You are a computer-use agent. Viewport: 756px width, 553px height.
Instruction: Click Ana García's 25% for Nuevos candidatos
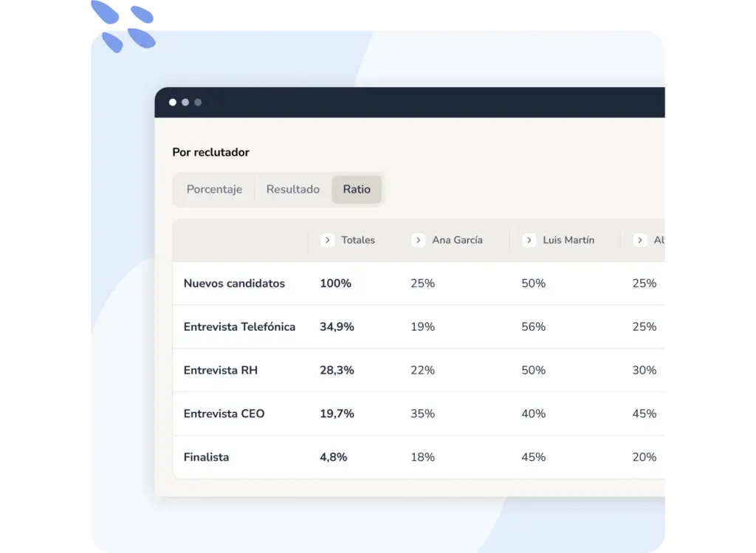[x=423, y=284]
